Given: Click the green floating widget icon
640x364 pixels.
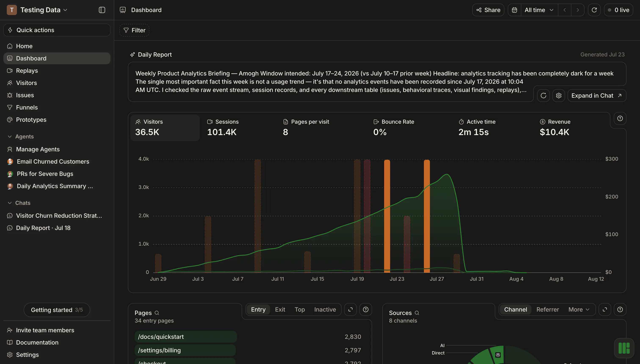Looking at the screenshot, I should coord(624,348).
